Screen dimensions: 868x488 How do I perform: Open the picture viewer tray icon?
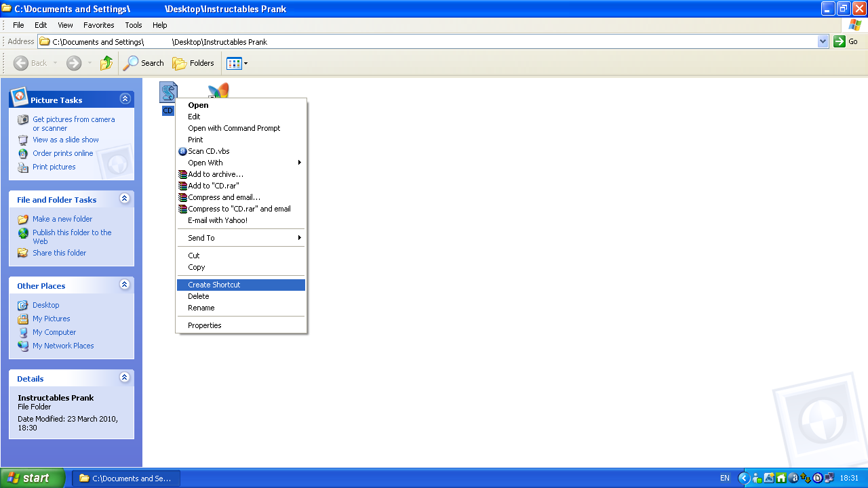770,478
